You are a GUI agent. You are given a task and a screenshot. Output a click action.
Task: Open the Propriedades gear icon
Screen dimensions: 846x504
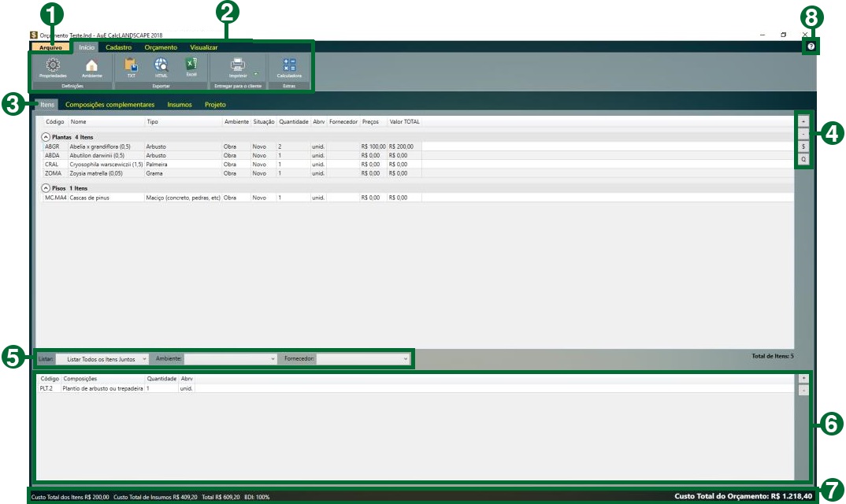[53, 66]
